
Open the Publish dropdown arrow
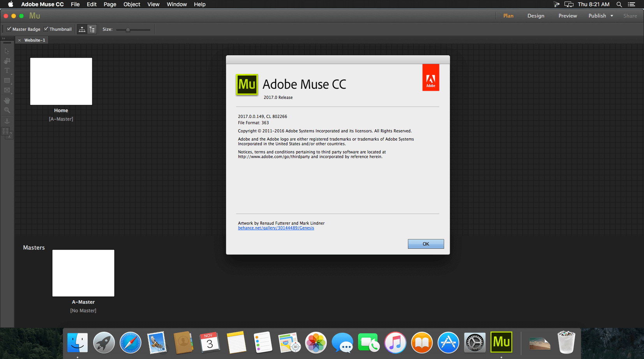pyautogui.click(x=612, y=16)
